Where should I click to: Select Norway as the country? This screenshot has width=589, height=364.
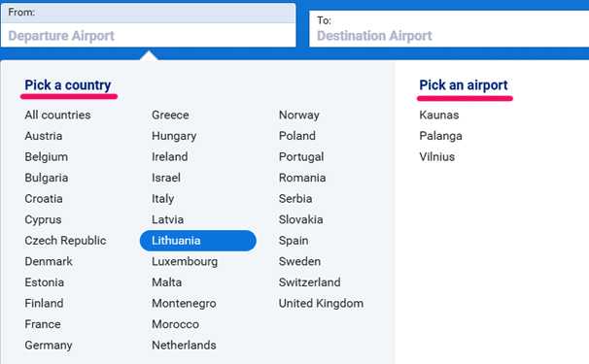[299, 115]
